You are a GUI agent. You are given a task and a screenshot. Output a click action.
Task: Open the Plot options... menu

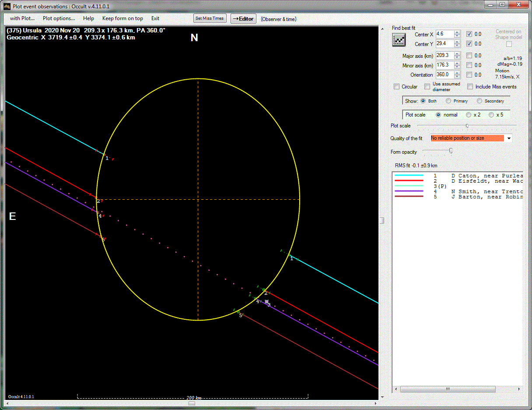59,18
